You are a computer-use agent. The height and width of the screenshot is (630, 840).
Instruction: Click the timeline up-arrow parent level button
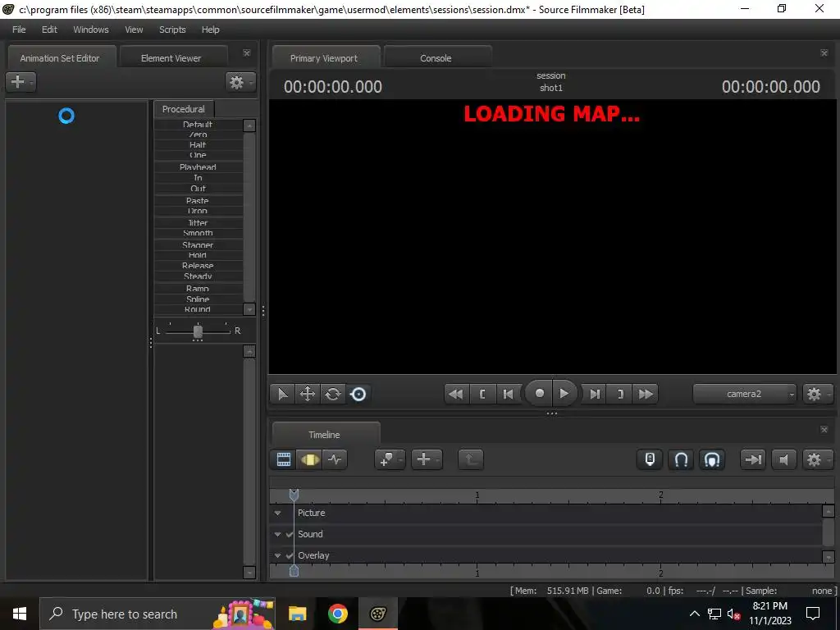470,459
